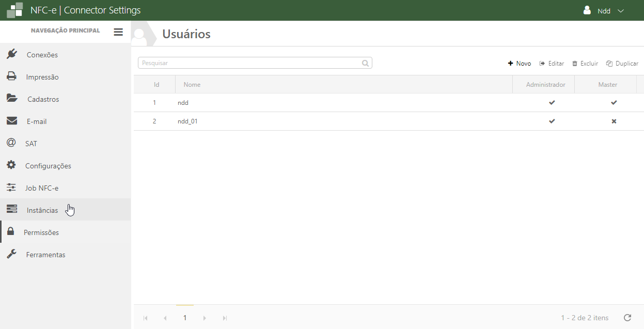Expand the Cadastros menu section
Image resolution: width=644 pixels, height=329 pixels.
coord(43,99)
